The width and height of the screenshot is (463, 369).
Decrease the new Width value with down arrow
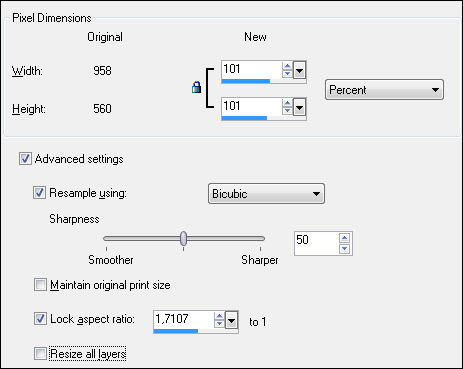click(x=287, y=74)
